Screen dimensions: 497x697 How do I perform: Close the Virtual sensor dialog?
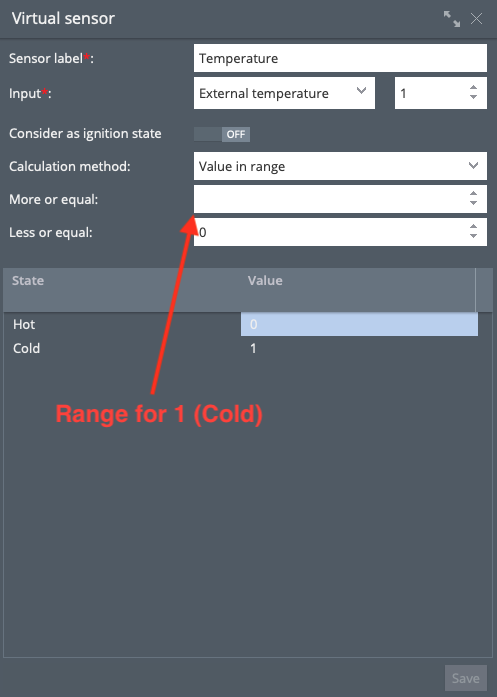(x=477, y=19)
